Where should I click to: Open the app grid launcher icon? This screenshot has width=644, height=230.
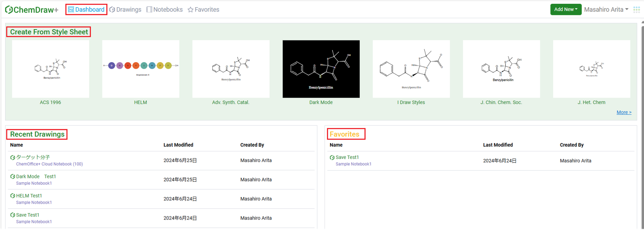[x=636, y=10]
